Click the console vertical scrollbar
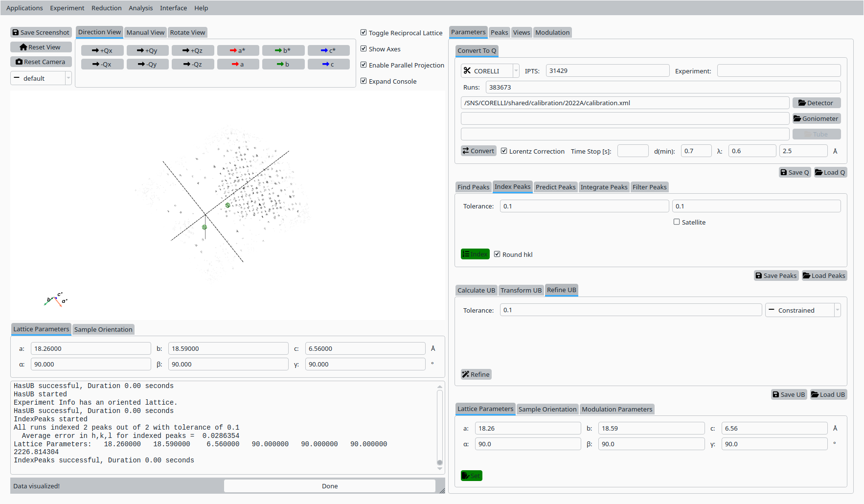The width and height of the screenshot is (864, 504). 440,426
